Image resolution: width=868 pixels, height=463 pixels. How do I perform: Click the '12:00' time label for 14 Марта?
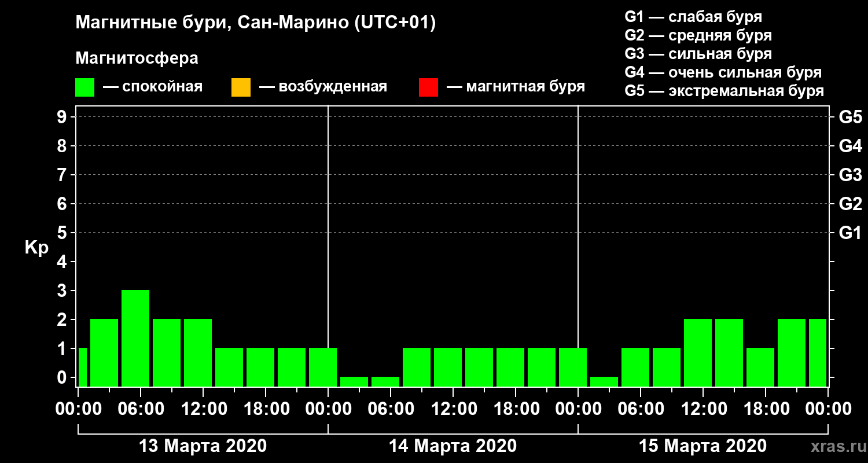[x=453, y=409]
